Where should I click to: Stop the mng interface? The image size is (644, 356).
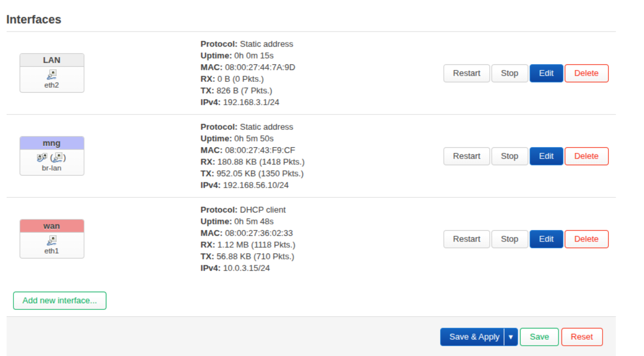(509, 156)
